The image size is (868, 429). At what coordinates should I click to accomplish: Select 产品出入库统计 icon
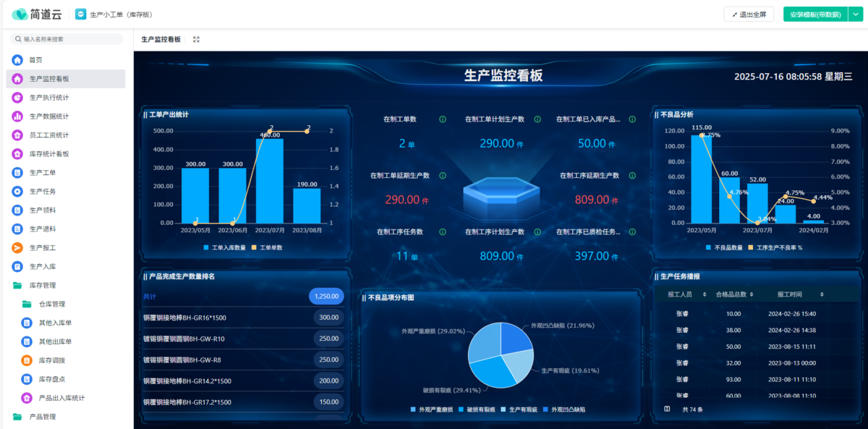[x=27, y=398]
